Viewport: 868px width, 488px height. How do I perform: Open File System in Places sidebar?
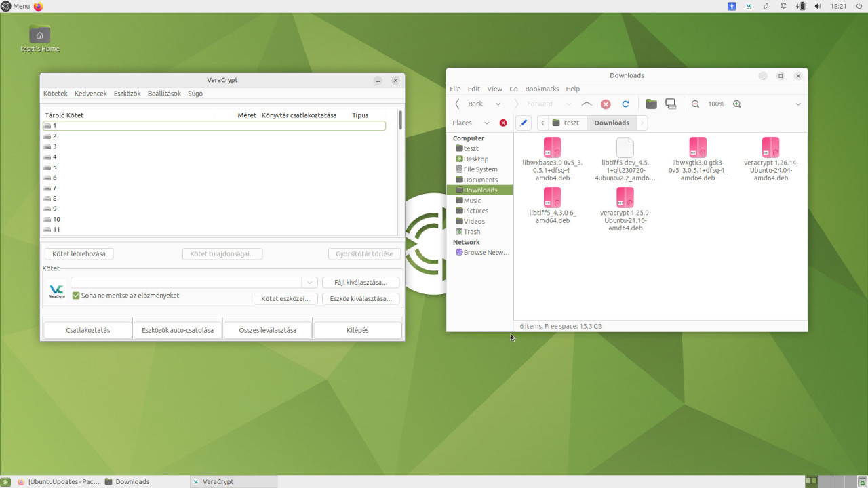480,169
